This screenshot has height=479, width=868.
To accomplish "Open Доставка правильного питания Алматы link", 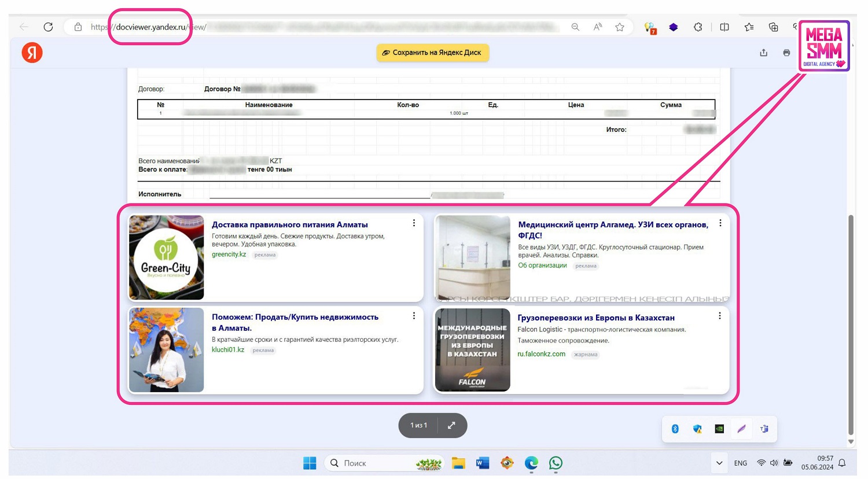I will pyautogui.click(x=290, y=224).
